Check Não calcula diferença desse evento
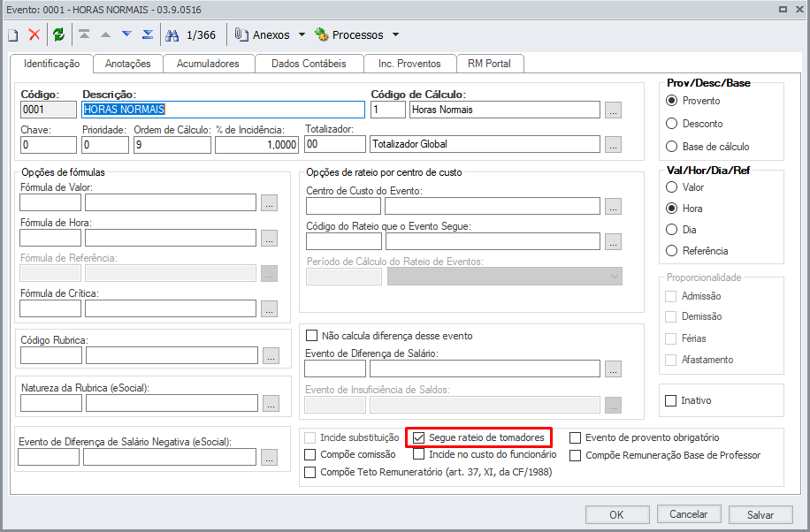 (311, 336)
